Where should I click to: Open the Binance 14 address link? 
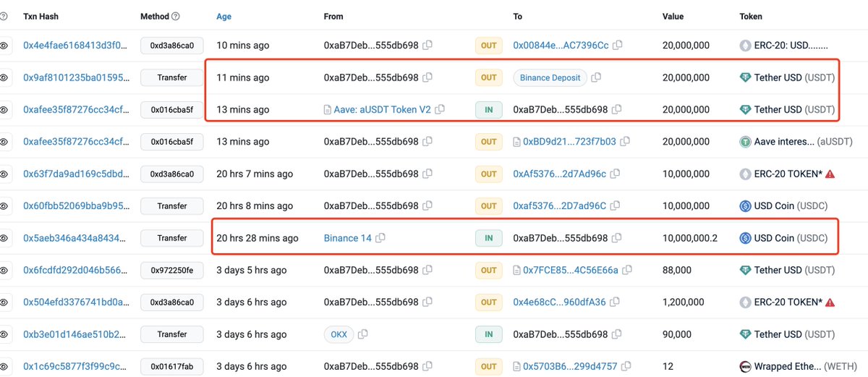point(347,238)
